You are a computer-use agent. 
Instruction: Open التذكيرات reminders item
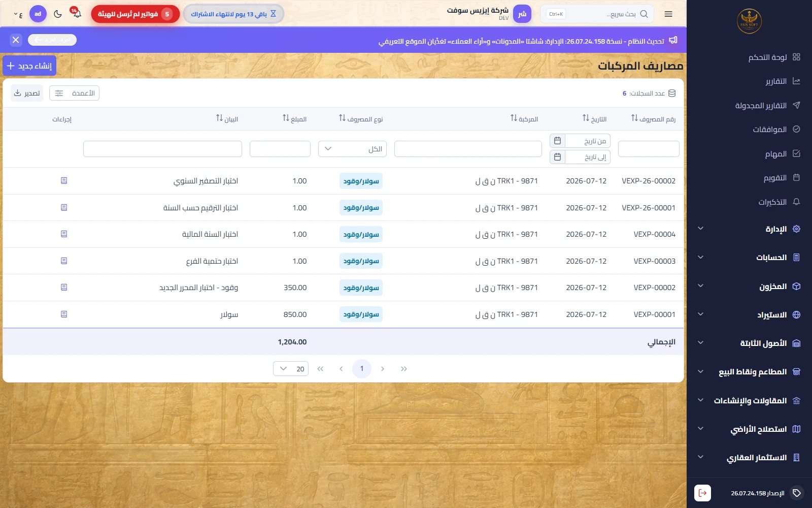(x=779, y=202)
